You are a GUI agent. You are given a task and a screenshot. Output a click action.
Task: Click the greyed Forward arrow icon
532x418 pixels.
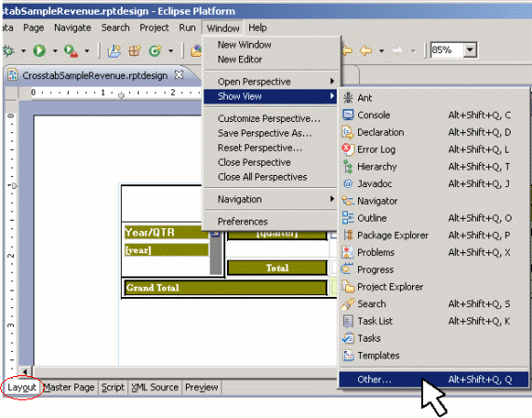397,51
